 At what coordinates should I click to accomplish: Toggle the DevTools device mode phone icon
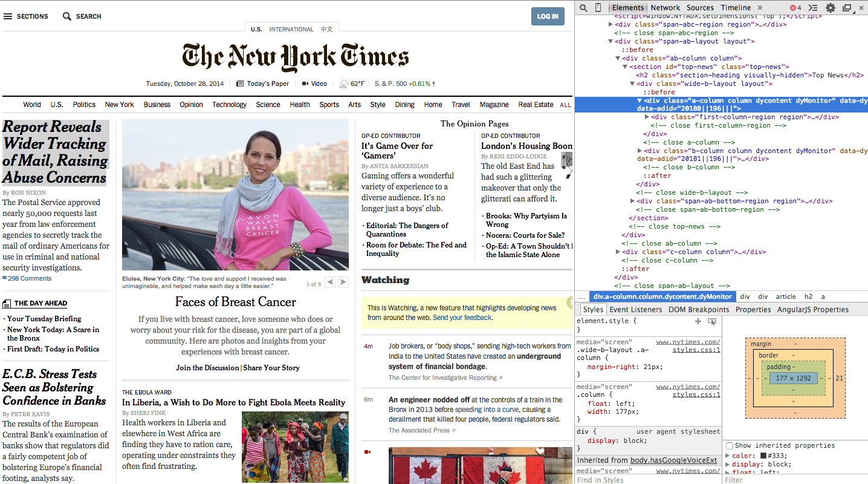pyautogui.click(x=598, y=8)
